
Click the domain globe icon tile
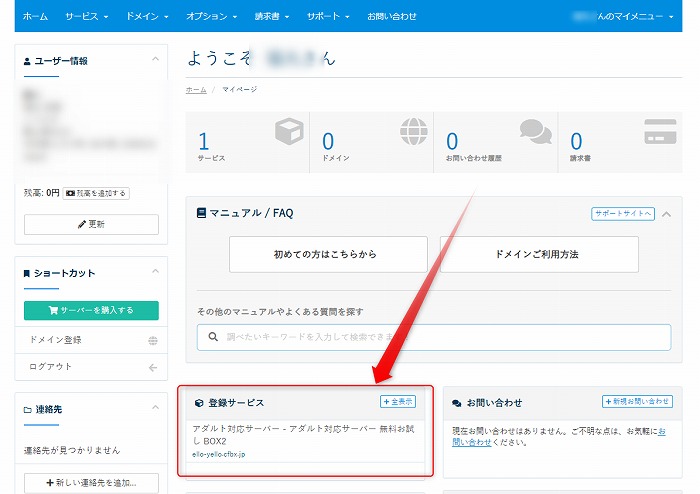coord(412,133)
